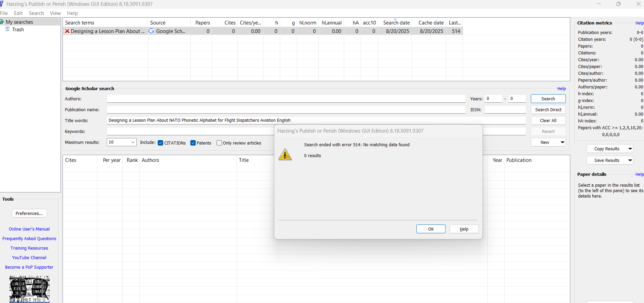644x303 pixels.
Task: Click the Revert button
Action: tap(548, 131)
